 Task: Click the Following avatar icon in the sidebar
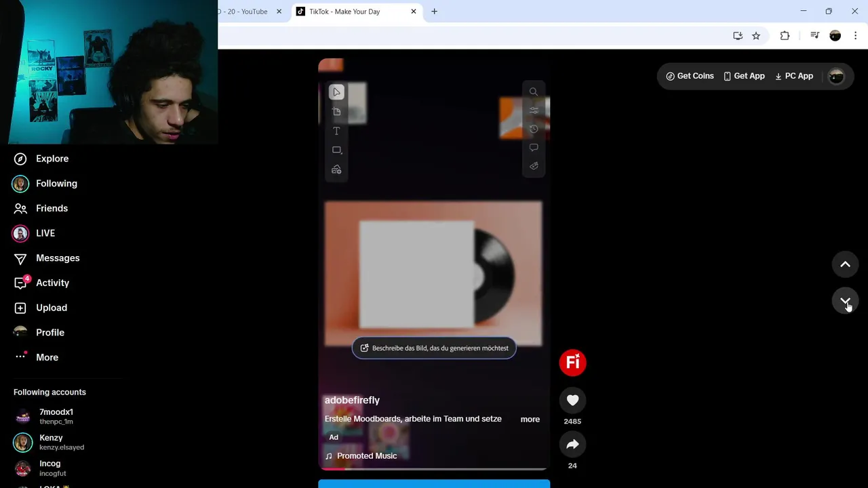pos(20,184)
